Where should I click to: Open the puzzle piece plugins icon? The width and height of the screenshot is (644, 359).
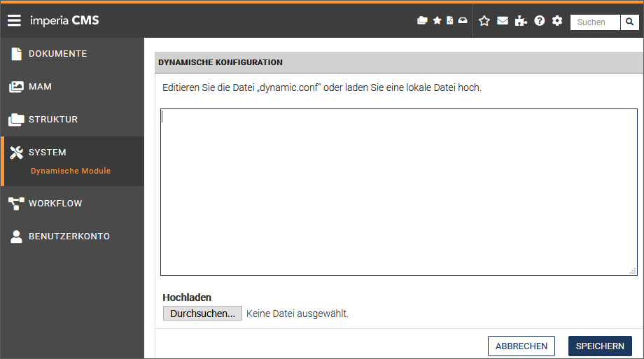[521, 20]
